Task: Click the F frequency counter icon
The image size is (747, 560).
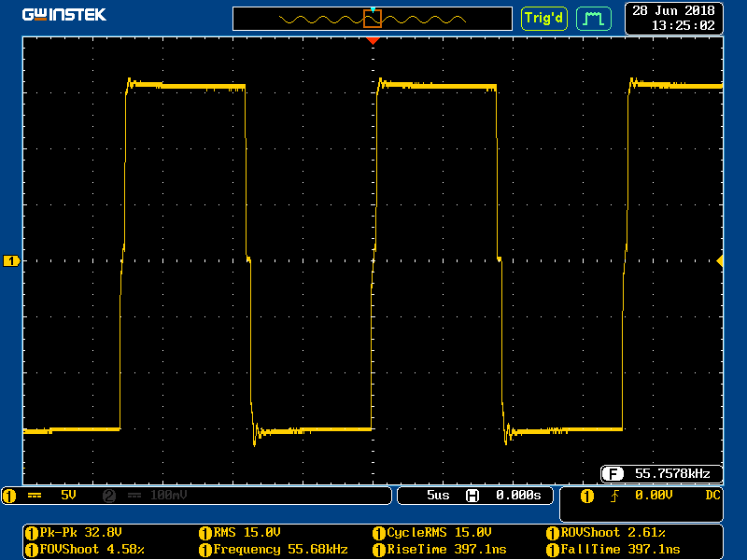Action: [x=613, y=474]
